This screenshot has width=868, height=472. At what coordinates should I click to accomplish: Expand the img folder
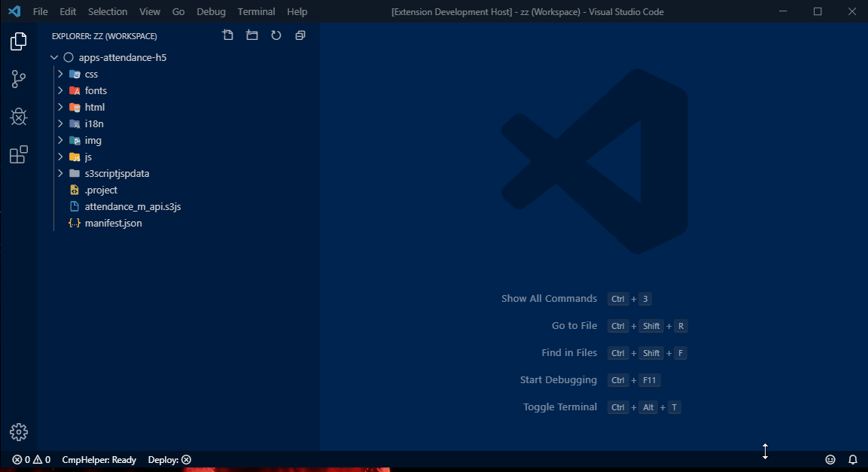(x=60, y=141)
